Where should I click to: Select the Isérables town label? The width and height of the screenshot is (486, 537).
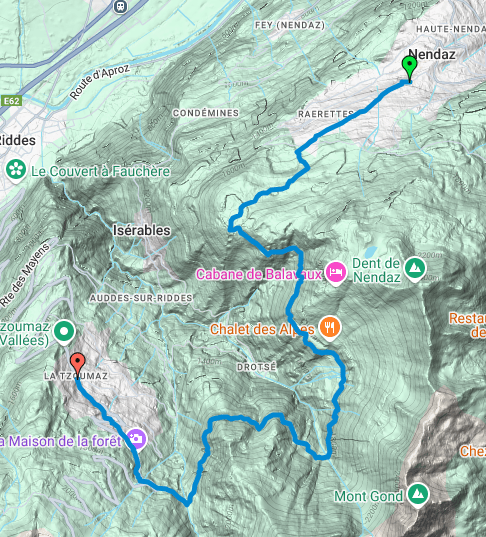[142, 230]
